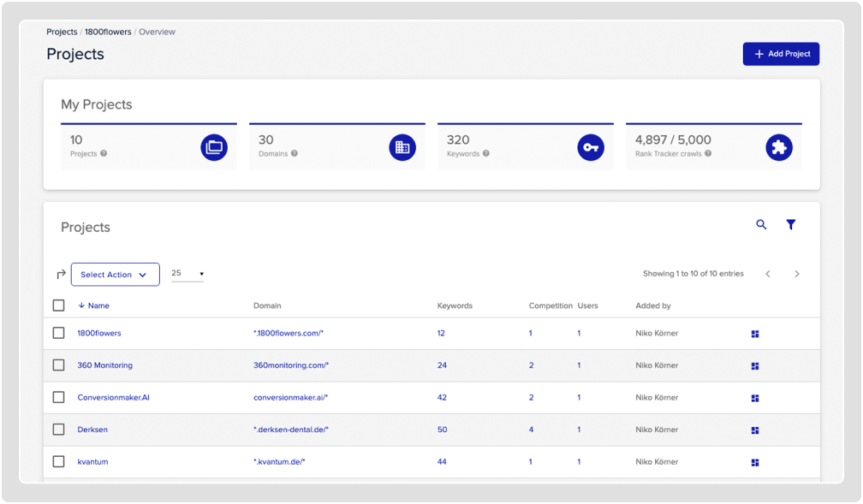Viewport: 863px width, 504px height.
Task: Click the help icon next to Domains
Action: click(295, 154)
